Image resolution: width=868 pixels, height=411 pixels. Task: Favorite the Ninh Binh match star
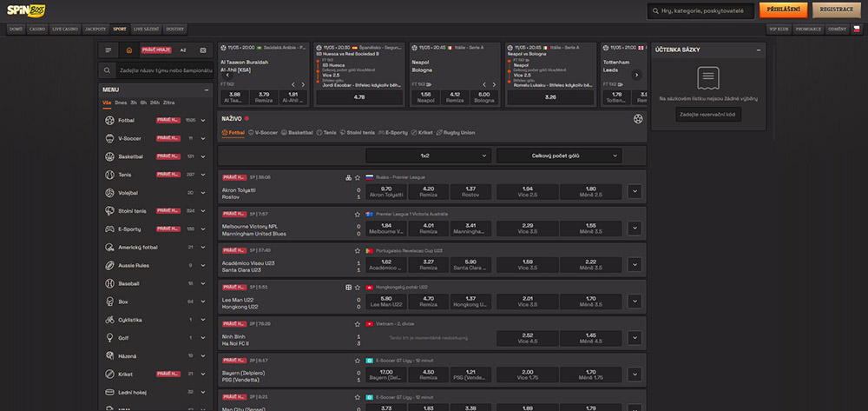pos(358,324)
